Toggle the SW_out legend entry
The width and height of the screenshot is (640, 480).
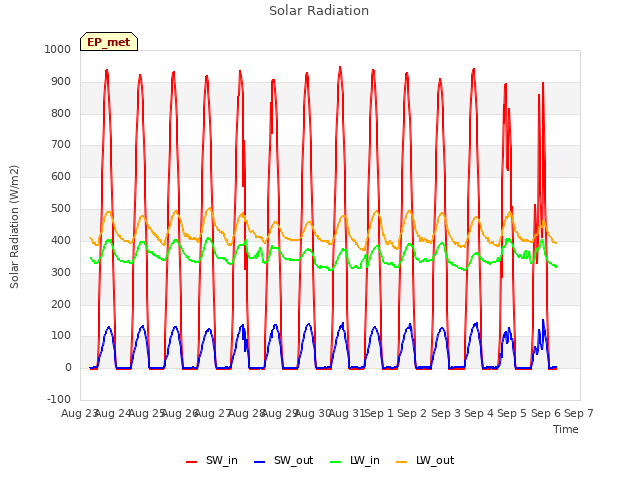[283, 460]
